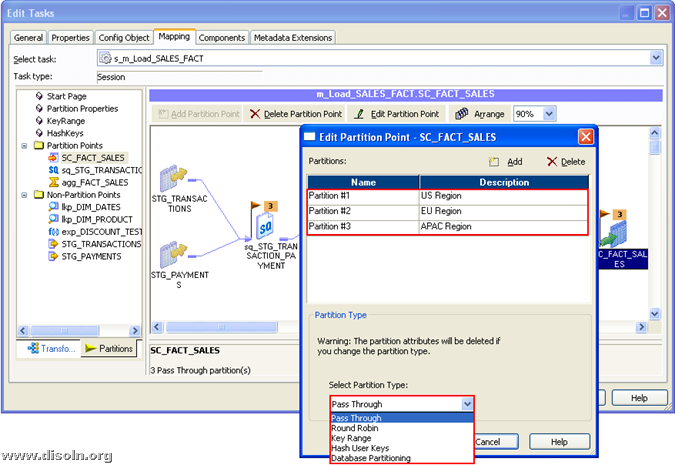Click Delete Partition Point in toolbar
The width and height of the screenshot is (675, 465).
(x=296, y=114)
